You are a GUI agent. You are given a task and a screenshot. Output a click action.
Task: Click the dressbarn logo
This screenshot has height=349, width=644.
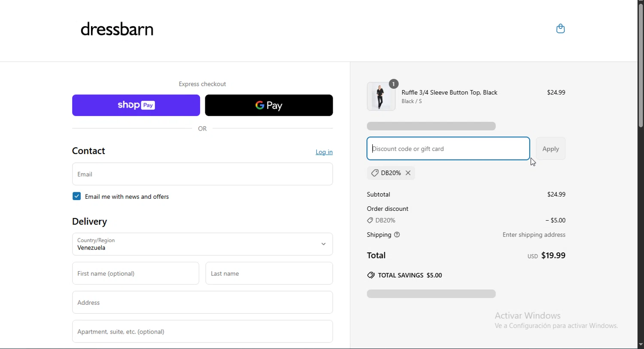pyautogui.click(x=117, y=29)
